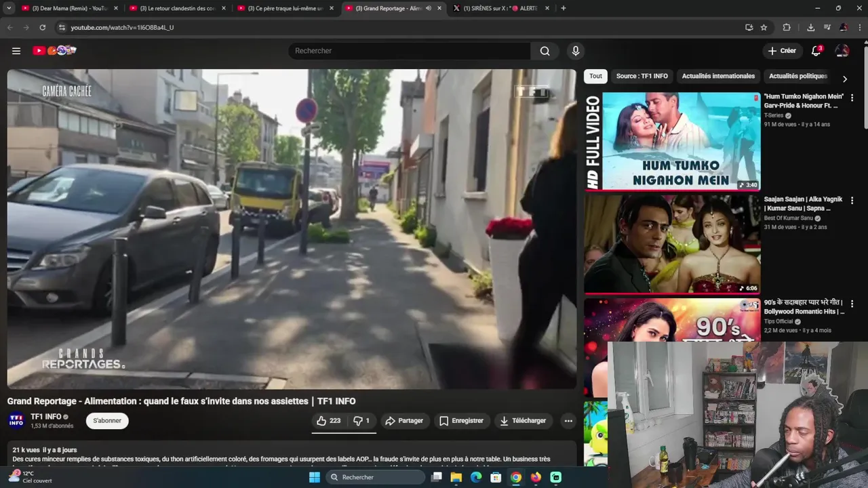
Task: Open the Saajan Saajan video thumbnail
Action: [x=672, y=244]
